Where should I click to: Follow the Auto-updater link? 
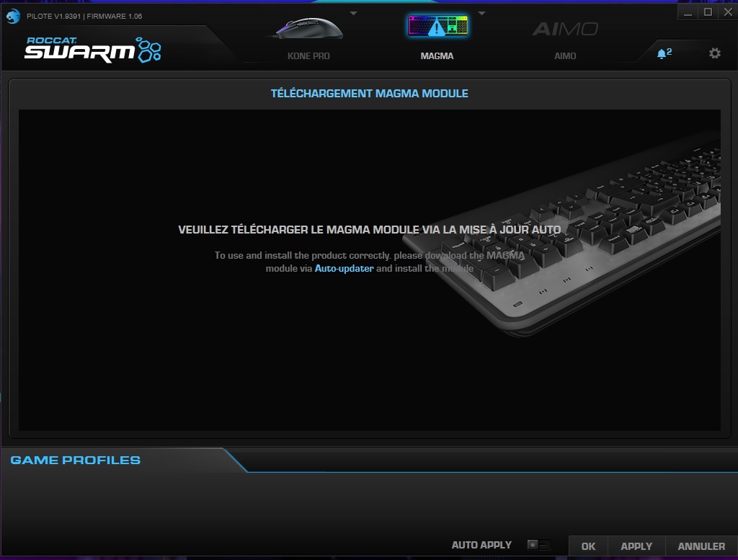click(344, 268)
